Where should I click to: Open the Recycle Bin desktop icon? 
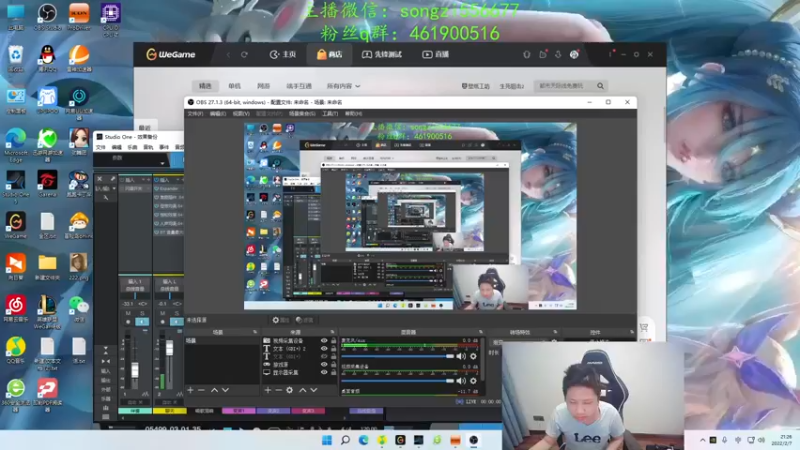(16, 58)
